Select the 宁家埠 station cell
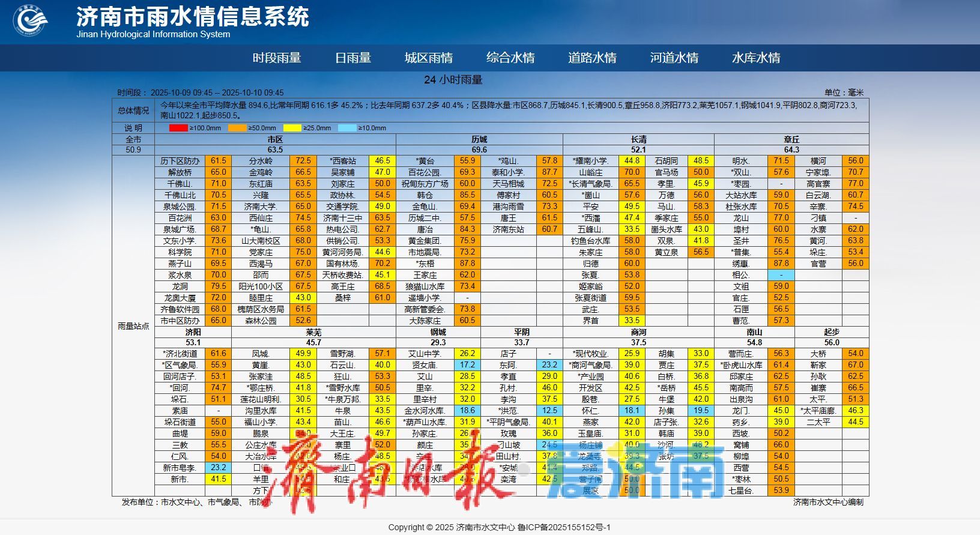 click(x=818, y=172)
